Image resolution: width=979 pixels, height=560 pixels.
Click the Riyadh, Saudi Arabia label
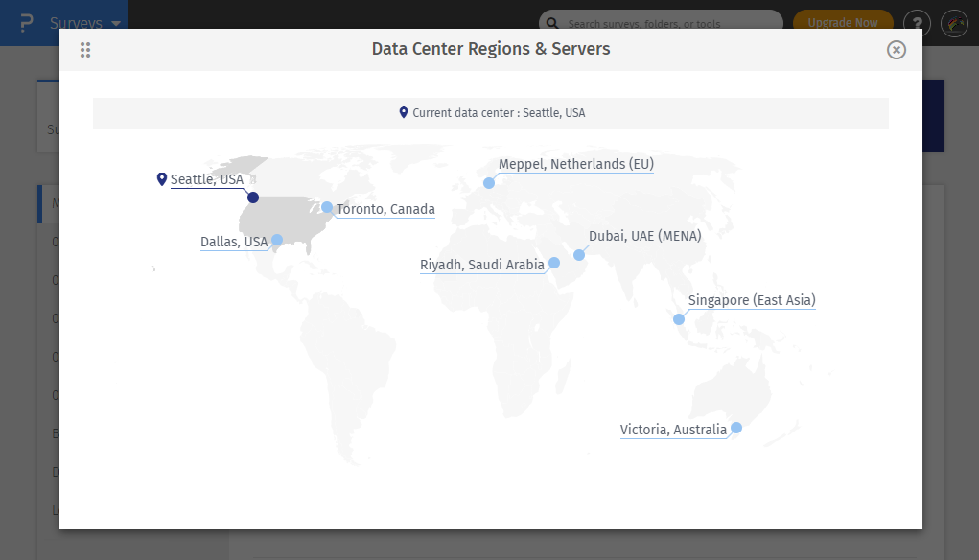click(482, 265)
